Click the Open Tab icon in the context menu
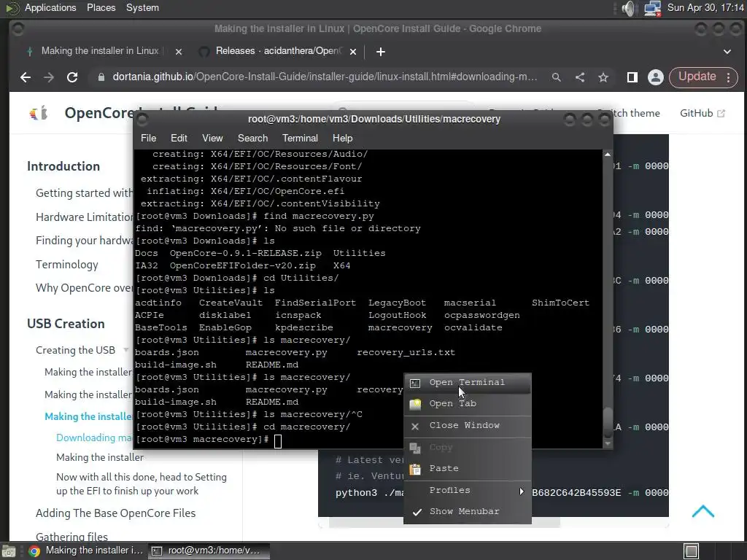 click(x=415, y=404)
